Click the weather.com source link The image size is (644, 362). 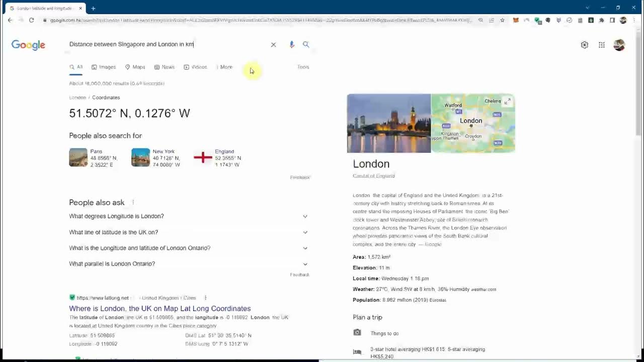point(484,290)
